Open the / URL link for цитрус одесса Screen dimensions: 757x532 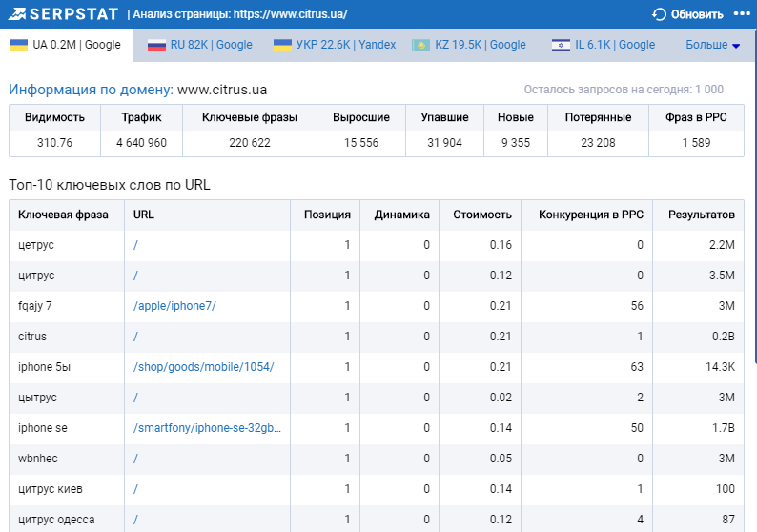pyautogui.click(x=135, y=520)
